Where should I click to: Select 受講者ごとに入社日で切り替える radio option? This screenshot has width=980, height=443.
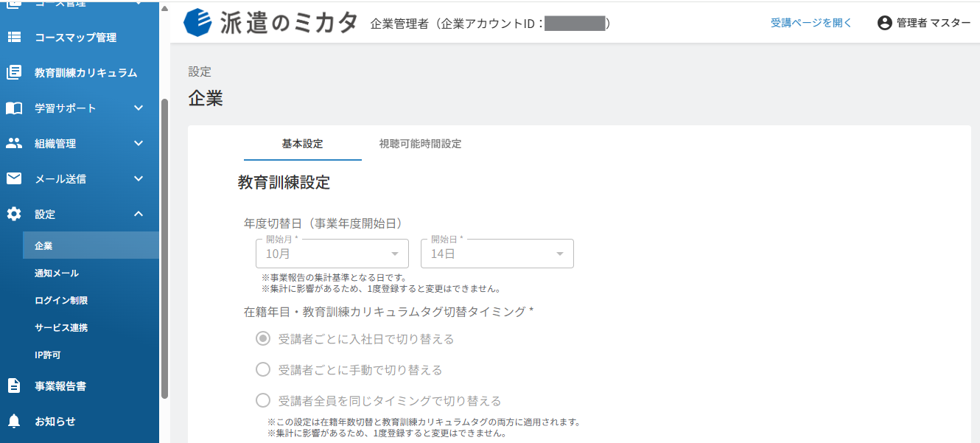coord(262,339)
